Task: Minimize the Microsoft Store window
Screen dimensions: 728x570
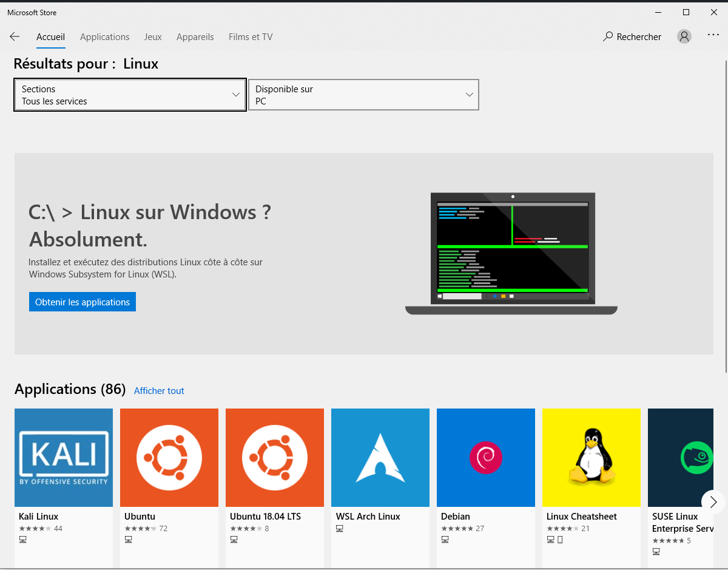Action: tap(658, 12)
